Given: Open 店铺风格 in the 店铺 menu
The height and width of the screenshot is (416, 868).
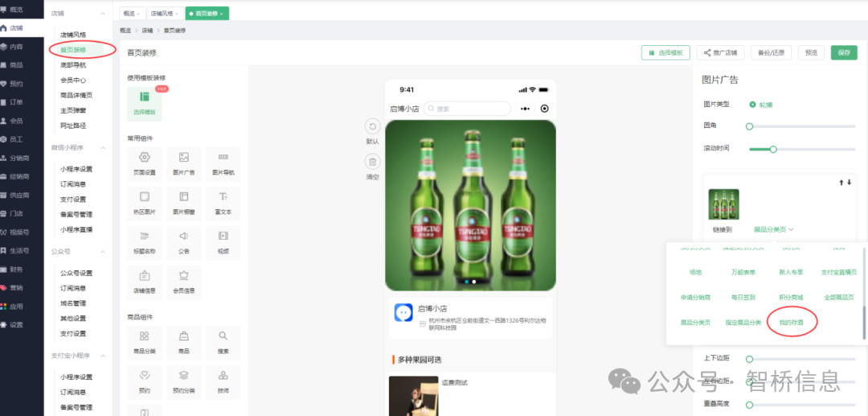Looking at the screenshot, I should point(73,35).
